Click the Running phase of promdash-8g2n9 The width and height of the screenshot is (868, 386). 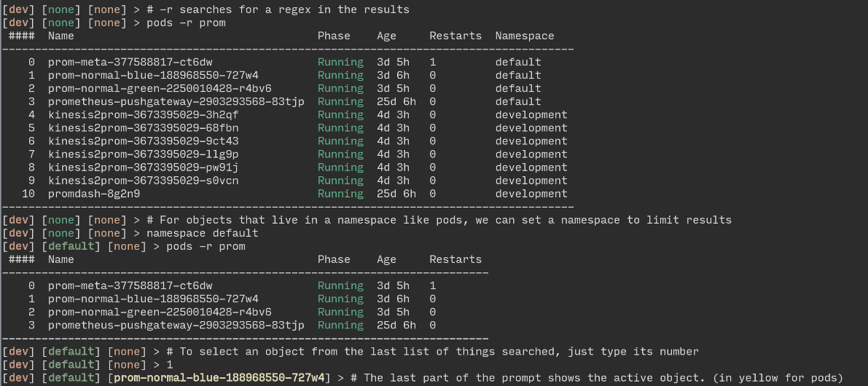pyautogui.click(x=340, y=194)
